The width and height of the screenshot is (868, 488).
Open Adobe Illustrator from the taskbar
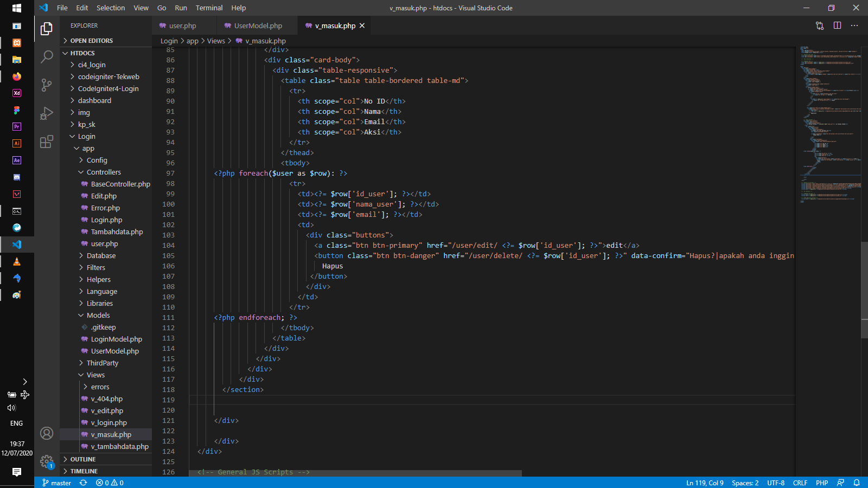pyautogui.click(x=17, y=144)
